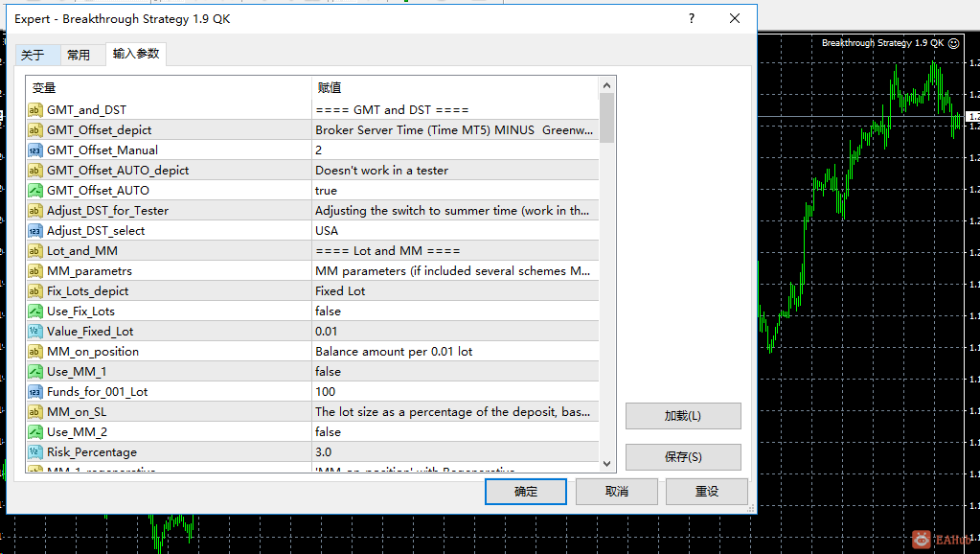Click the Adjust_DST_select variable name
The width and height of the screenshot is (980, 554).
[x=96, y=231]
